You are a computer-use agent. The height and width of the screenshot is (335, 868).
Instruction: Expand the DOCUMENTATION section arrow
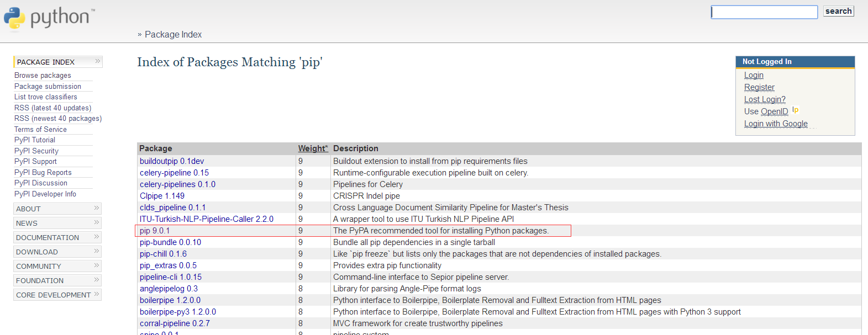pos(97,237)
